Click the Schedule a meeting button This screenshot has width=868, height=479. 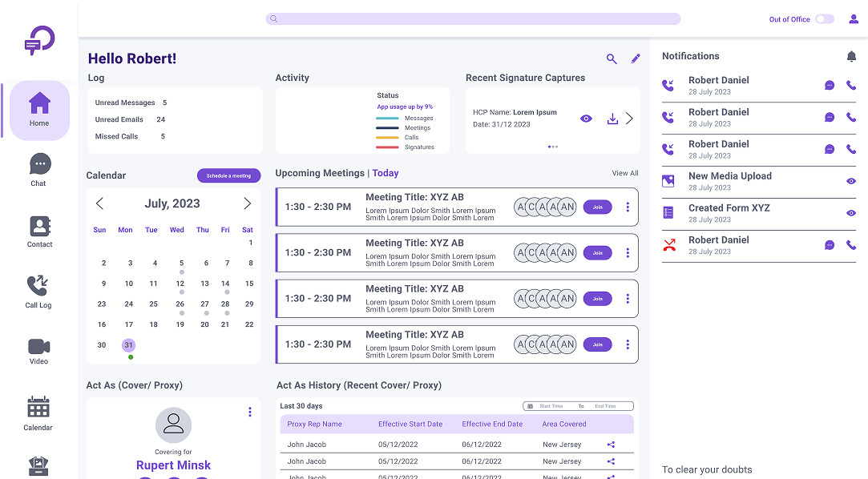pyautogui.click(x=228, y=175)
